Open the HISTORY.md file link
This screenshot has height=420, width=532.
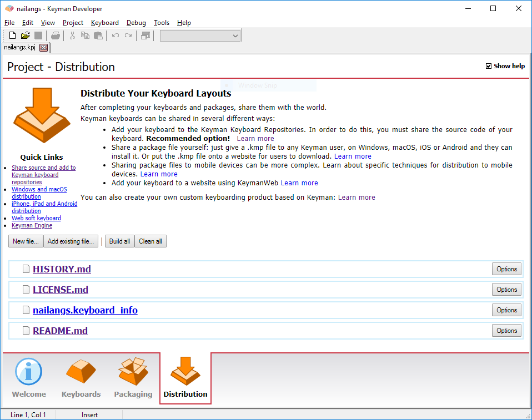click(62, 269)
